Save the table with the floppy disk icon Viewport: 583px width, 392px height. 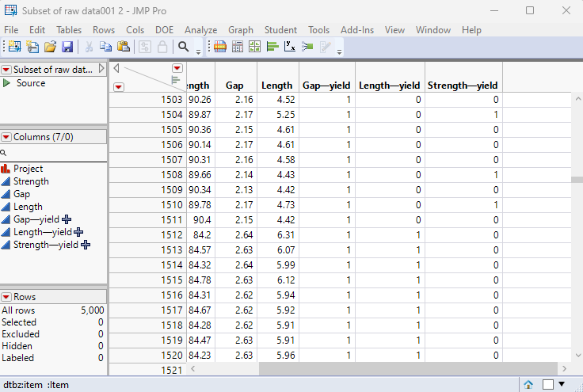67,48
